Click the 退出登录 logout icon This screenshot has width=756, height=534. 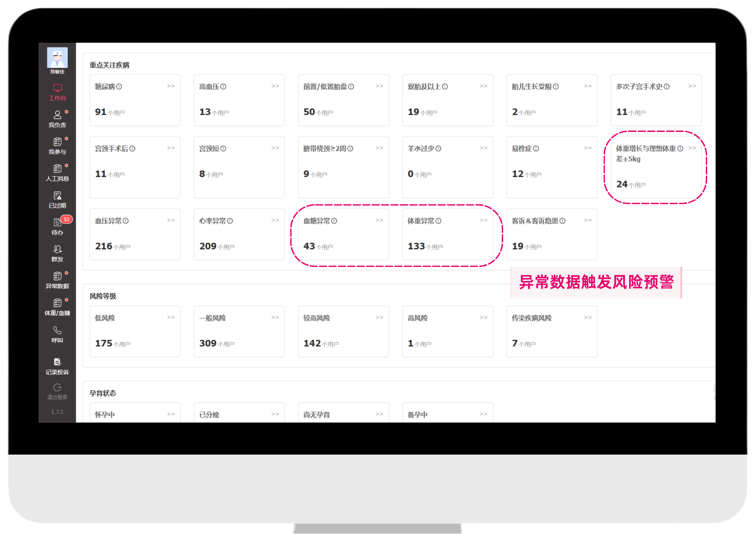[x=57, y=388]
